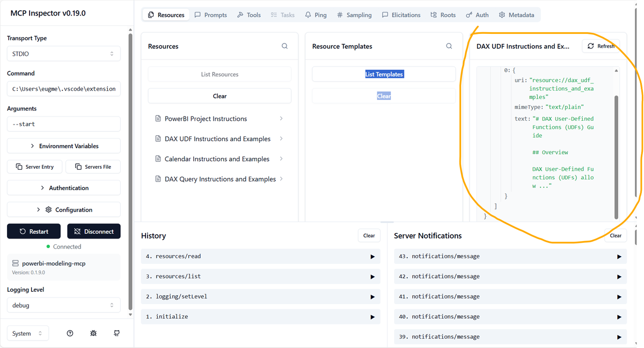Switch to the Prompts tab
644x348 pixels.
point(210,15)
